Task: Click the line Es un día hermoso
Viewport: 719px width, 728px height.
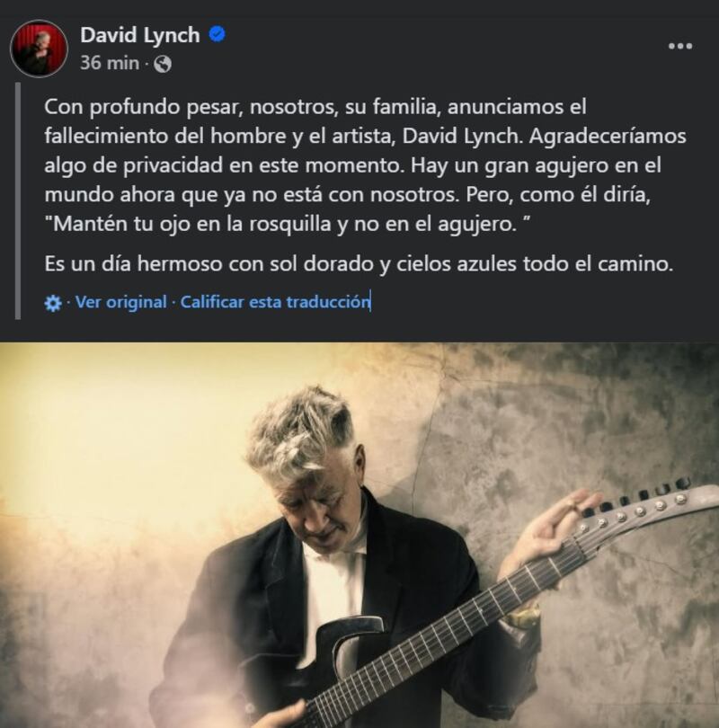Action: 359,263
